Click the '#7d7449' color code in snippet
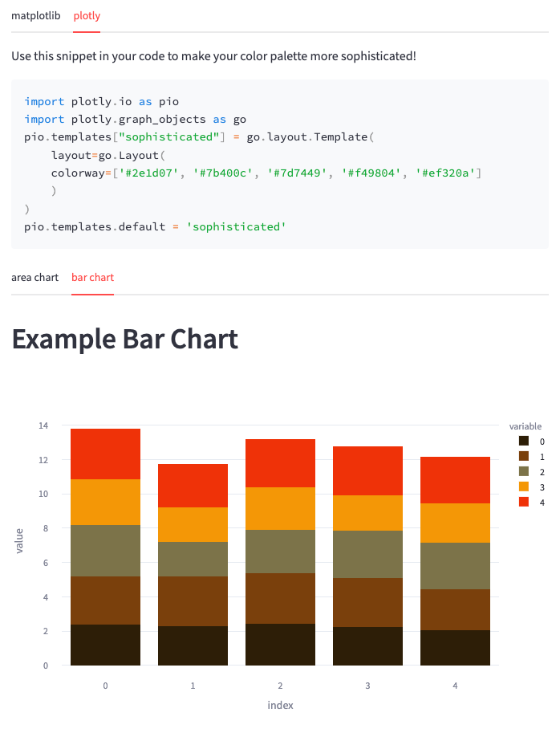Image resolution: width=560 pixels, height=745 pixels. coord(297,173)
